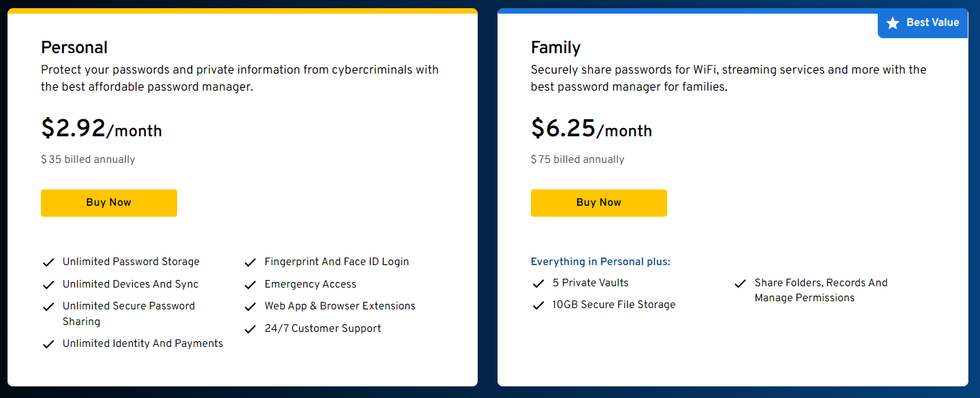Click checkmark beside 24/7 Customer Support

[x=250, y=329]
